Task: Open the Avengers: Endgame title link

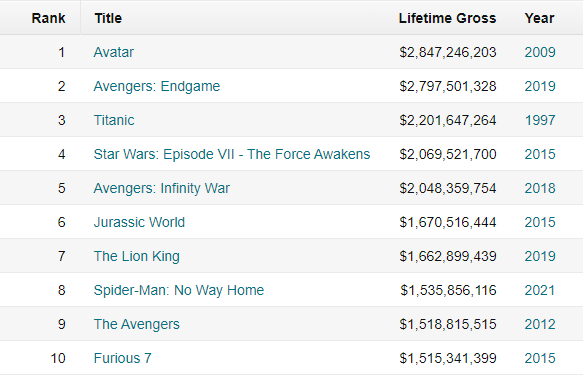Action: coord(157,86)
